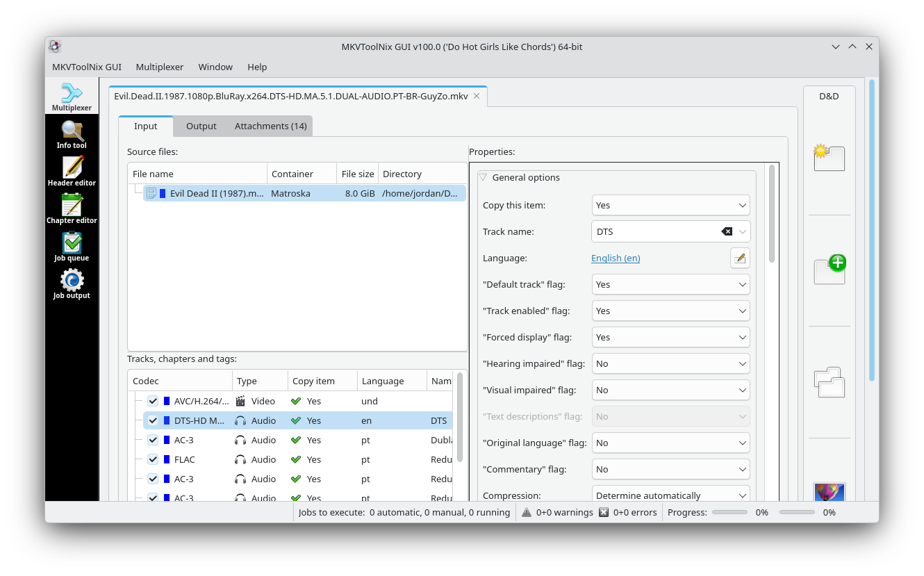Click the warnings triangle icon in status bar
This screenshot has width=924, height=576.
527,512
